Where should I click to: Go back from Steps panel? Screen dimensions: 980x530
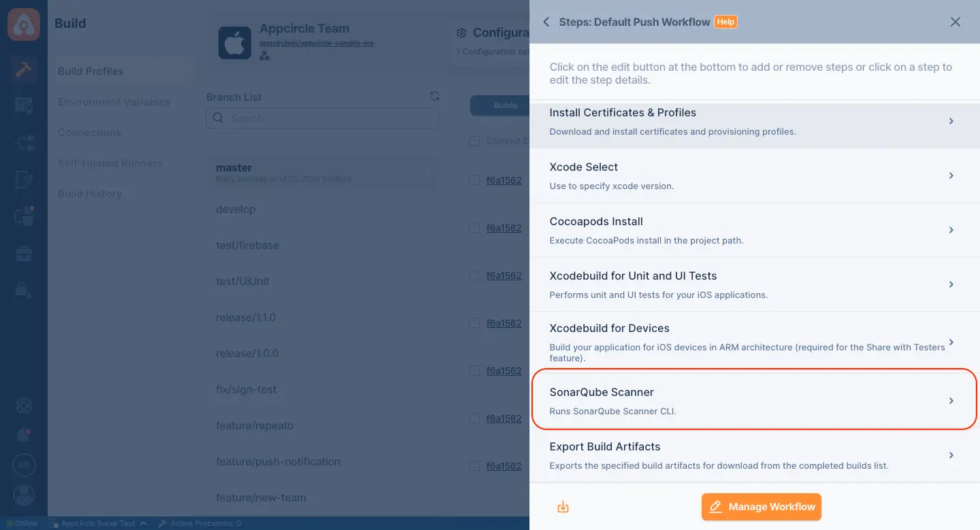[x=546, y=22]
